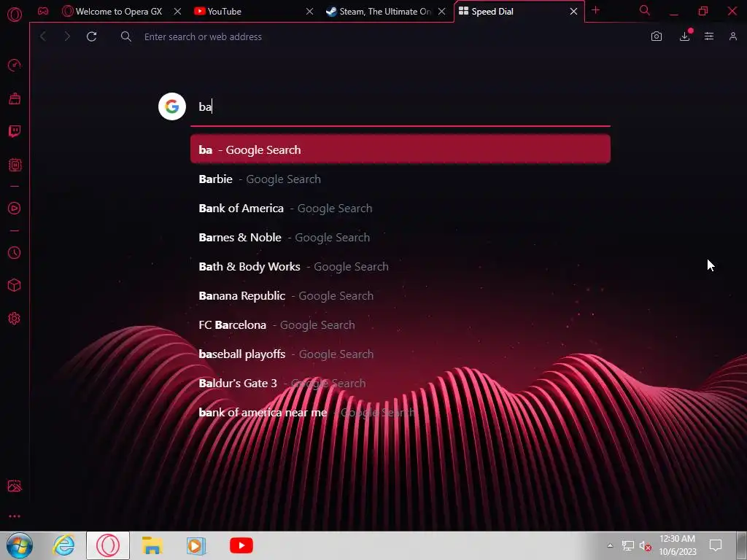Choose Bank of America suggestion

(x=400, y=208)
